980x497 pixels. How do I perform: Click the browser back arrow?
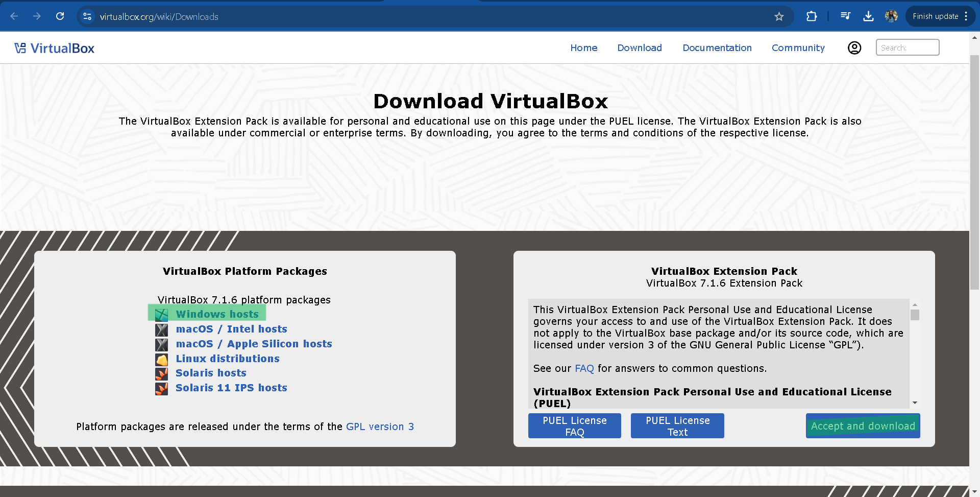click(14, 16)
